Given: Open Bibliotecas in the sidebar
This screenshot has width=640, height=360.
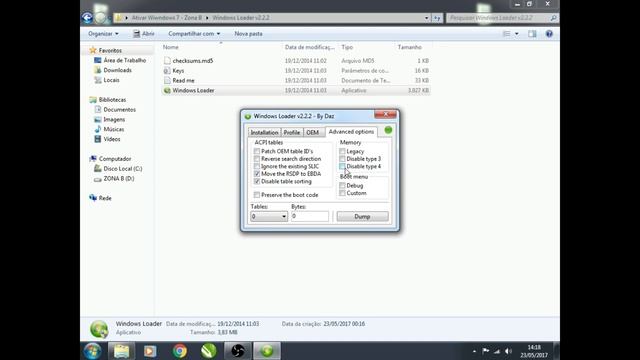Looking at the screenshot, I should coord(112,100).
